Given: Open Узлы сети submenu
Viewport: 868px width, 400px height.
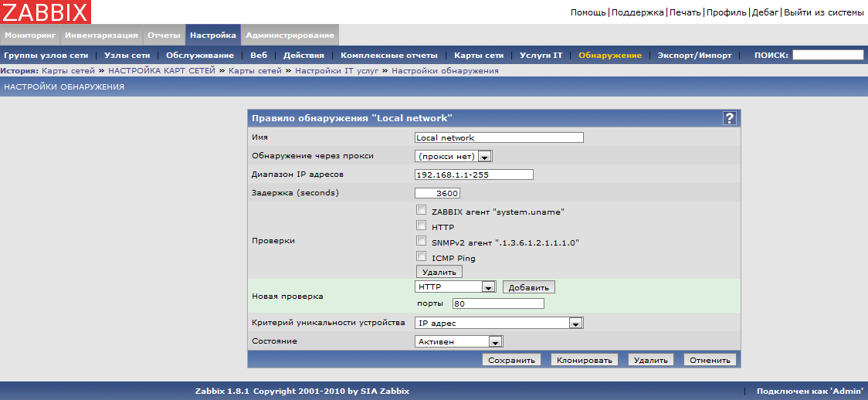Looking at the screenshot, I should click(x=127, y=56).
